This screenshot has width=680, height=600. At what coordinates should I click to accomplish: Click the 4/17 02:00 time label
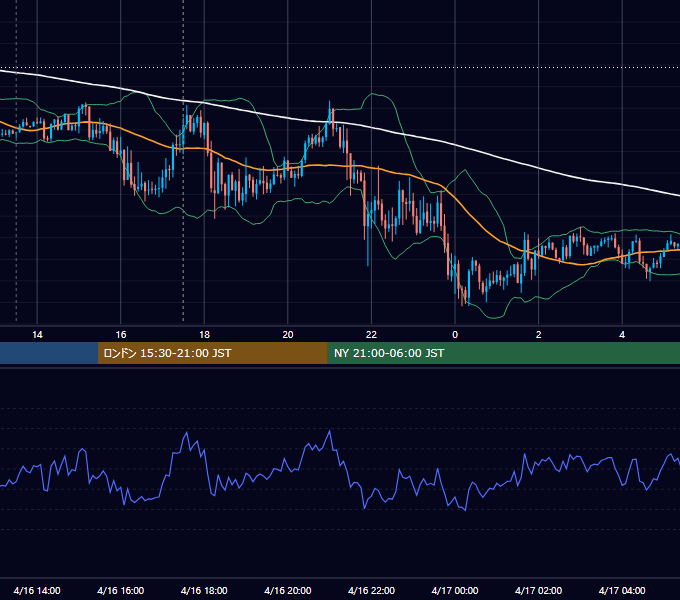click(539, 590)
